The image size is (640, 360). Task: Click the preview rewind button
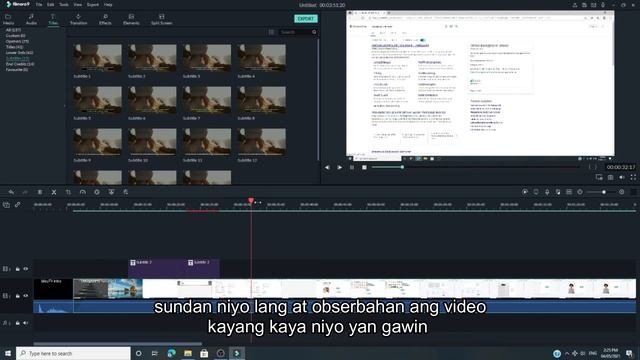coord(327,167)
